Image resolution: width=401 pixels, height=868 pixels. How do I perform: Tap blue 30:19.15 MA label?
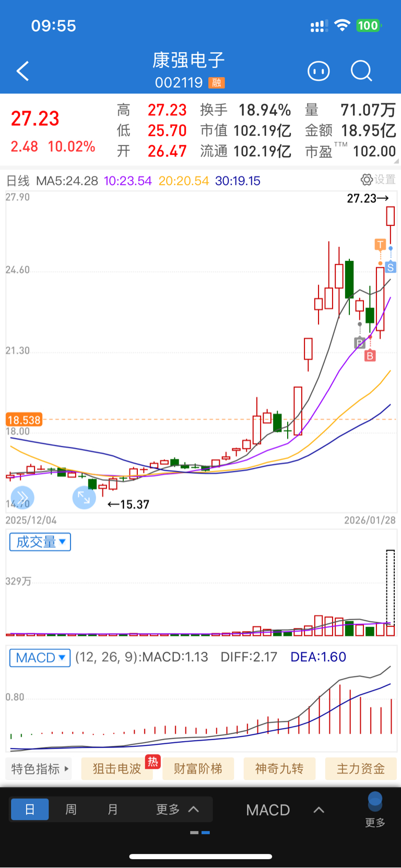(238, 181)
